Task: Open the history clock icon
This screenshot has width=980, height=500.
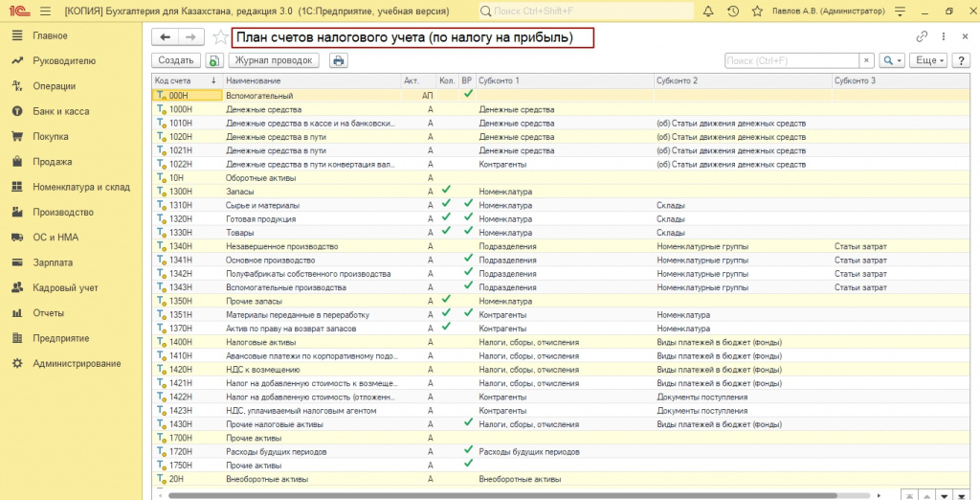Action: pos(733,11)
